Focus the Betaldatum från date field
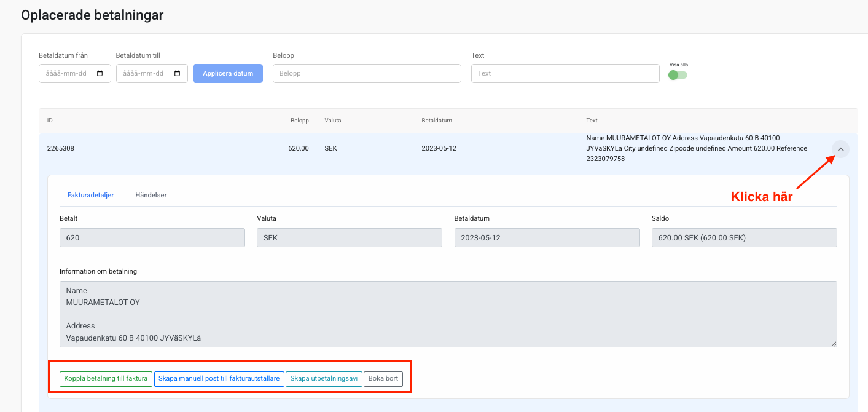 pos(75,73)
